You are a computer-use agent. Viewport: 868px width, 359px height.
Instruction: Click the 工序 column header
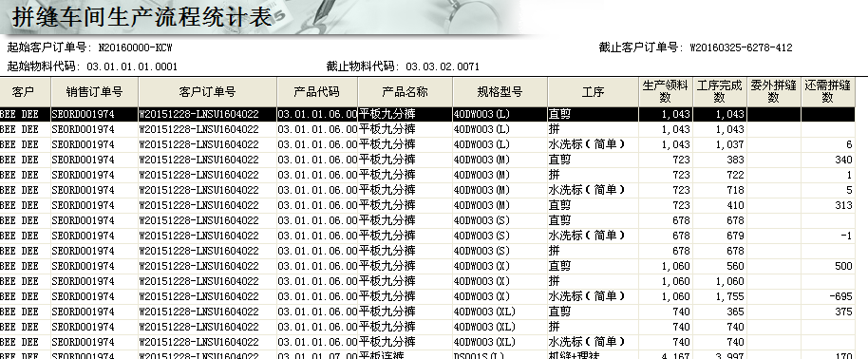(593, 92)
